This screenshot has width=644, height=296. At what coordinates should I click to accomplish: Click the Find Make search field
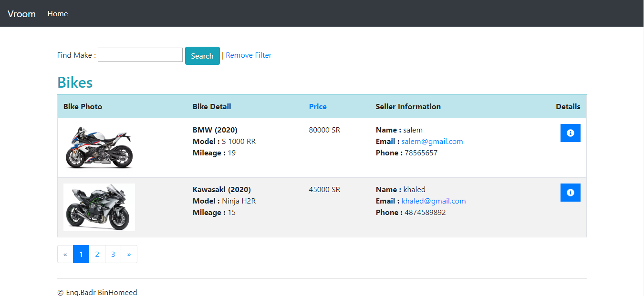140,54
